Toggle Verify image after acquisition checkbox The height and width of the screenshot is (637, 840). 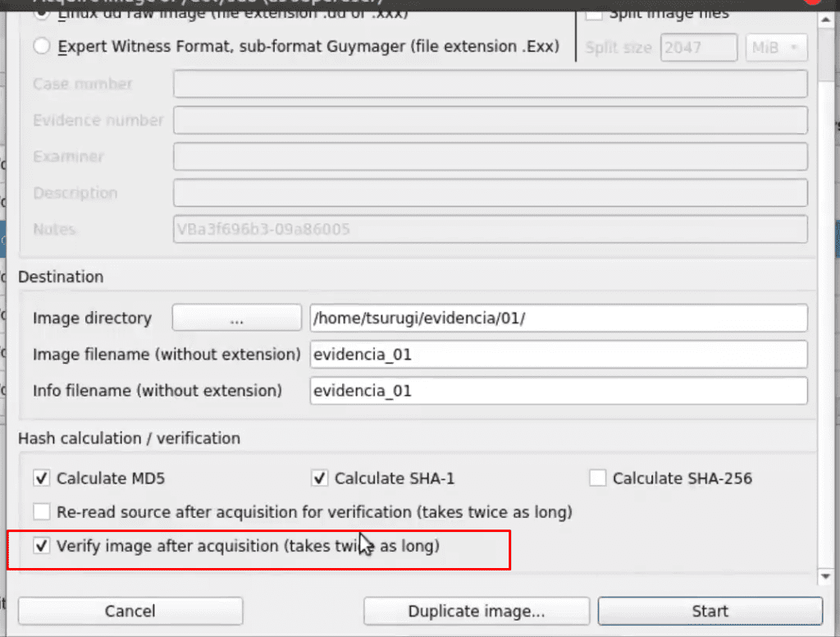tap(41, 546)
